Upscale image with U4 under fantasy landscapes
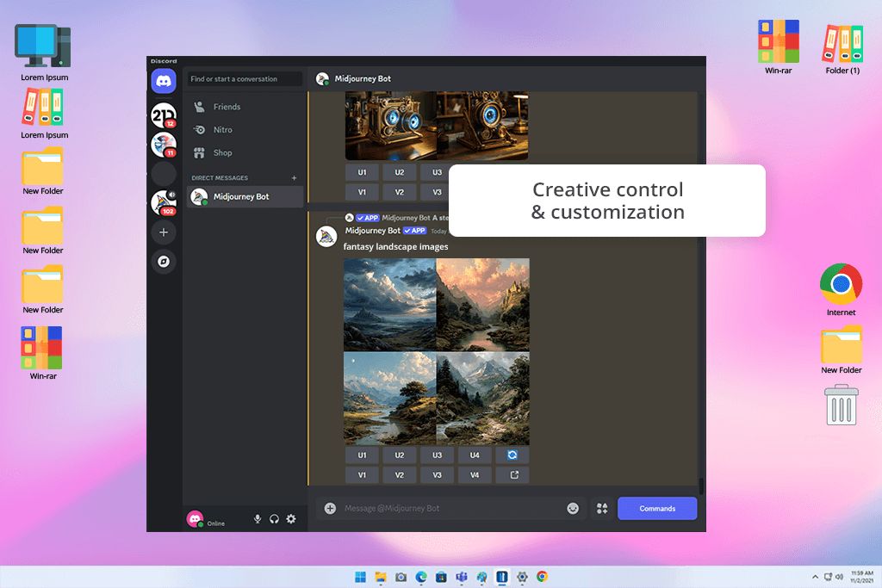 coord(475,455)
